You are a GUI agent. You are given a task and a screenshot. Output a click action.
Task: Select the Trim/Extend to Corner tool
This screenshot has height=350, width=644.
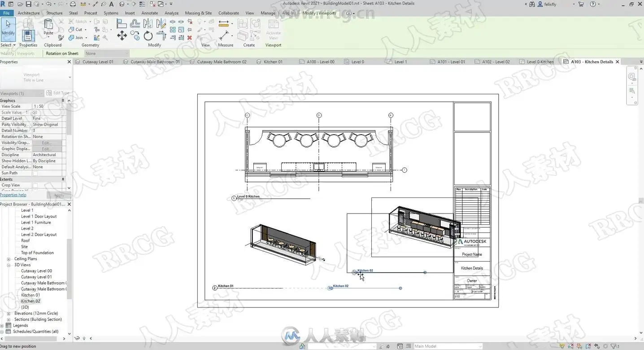point(161,36)
